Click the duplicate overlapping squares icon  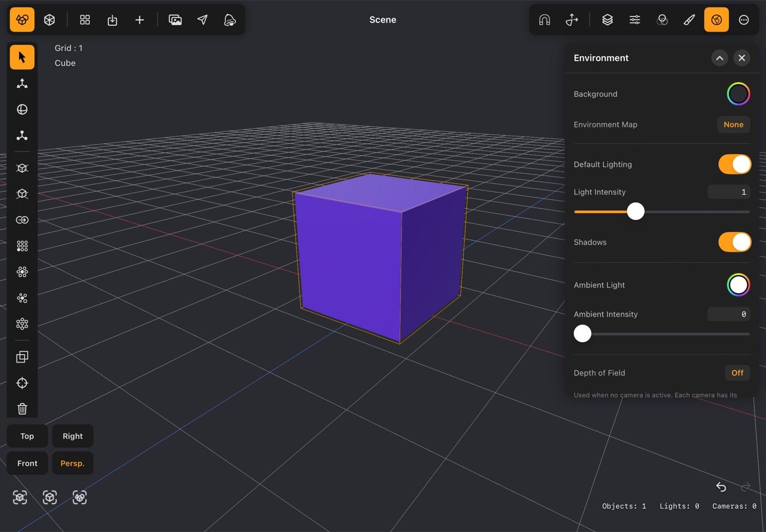click(x=22, y=357)
